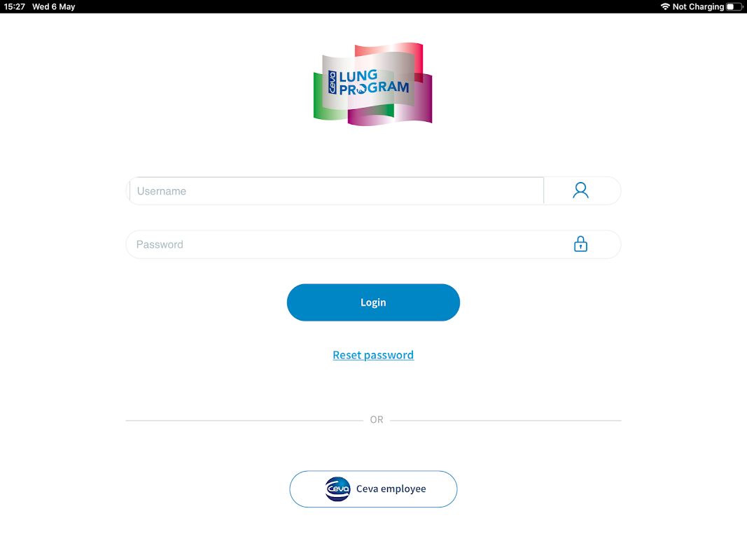Tap the user profile icon beside Username
Viewport: 747px width, 560px height.
pos(580,190)
